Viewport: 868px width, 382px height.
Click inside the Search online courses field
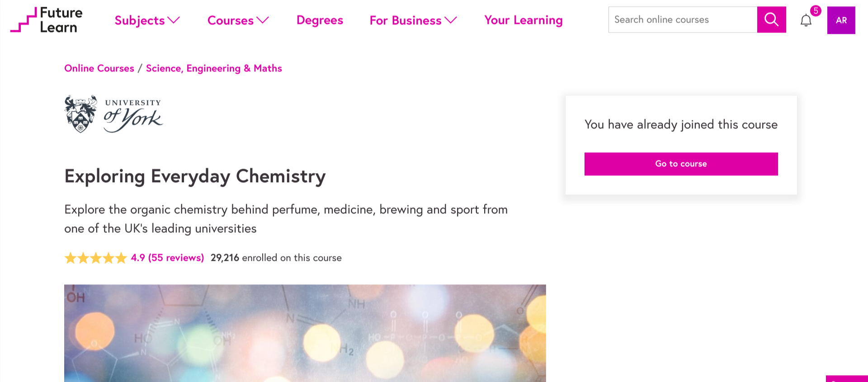coord(683,19)
